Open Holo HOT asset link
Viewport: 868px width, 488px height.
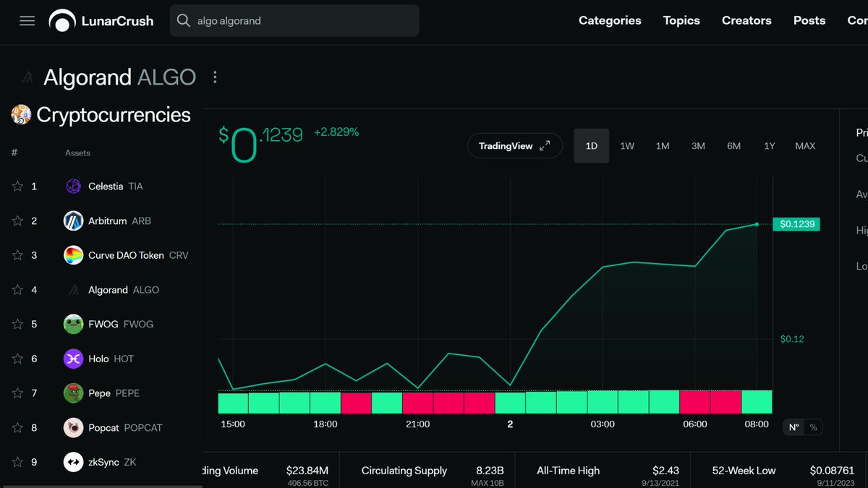[111, 359]
